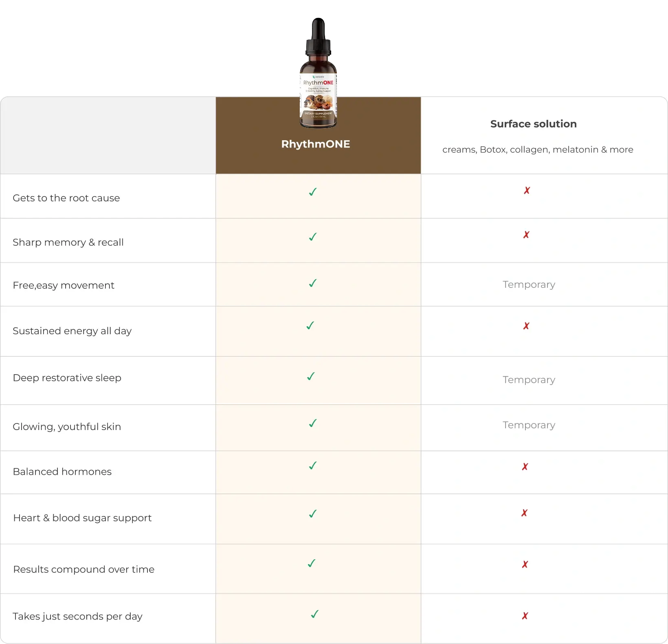The height and width of the screenshot is (644, 668).
Task: Click the 'Results compound over time' row label
Action: (84, 569)
